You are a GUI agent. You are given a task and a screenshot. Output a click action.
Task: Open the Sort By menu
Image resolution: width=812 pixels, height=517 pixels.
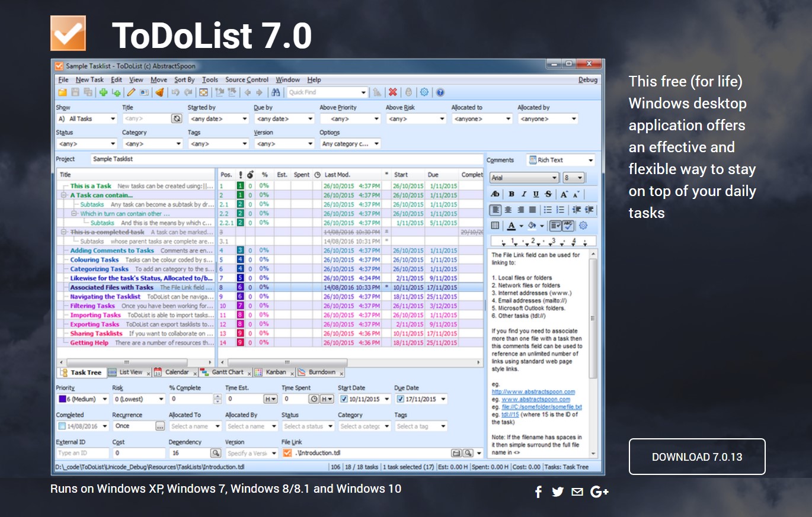[x=184, y=79]
